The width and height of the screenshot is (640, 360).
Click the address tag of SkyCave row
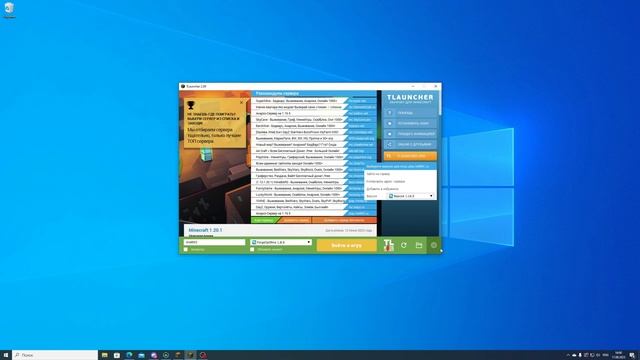tap(361, 120)
